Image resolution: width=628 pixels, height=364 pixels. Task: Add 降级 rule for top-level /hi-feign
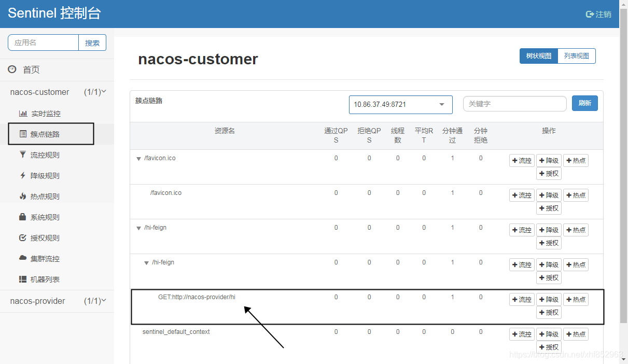click(x=549, y=230)
